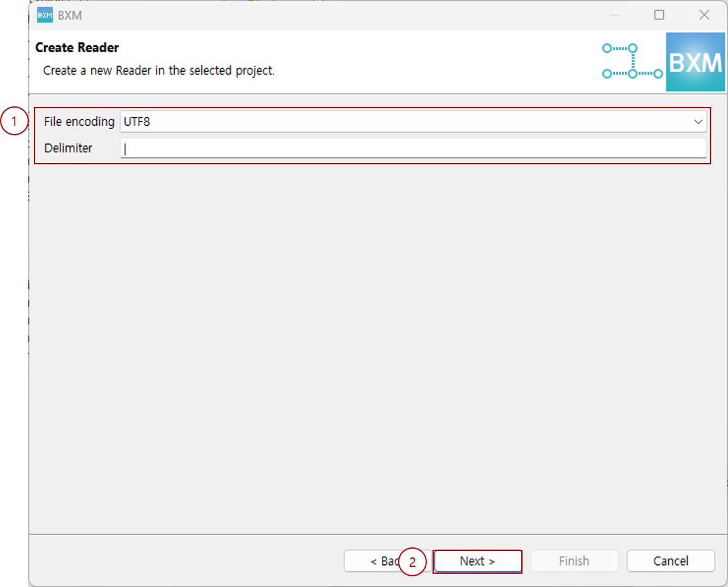Click the BXM app icon in title bar
Screen dimensions: 728x587
point(45,15)
